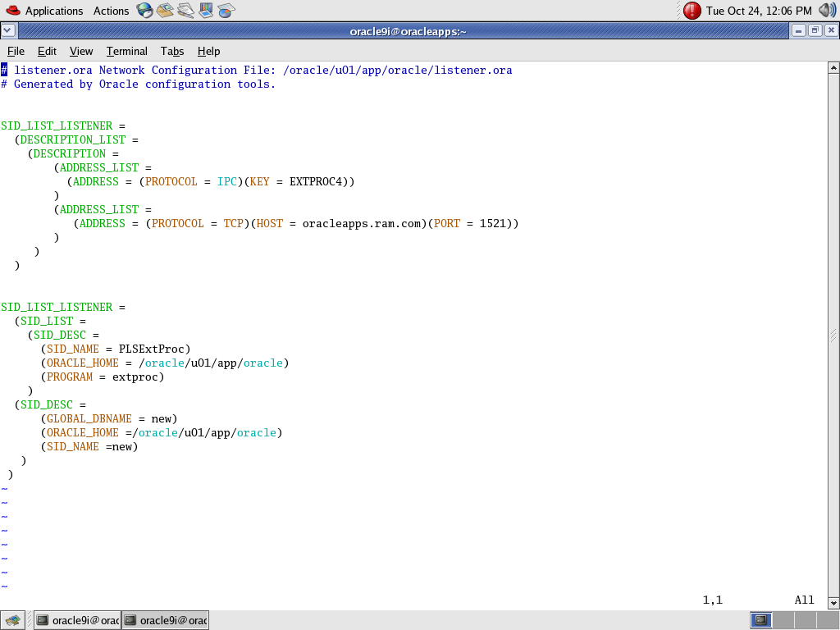Open the Actions panel menu
840x630 pixels.
111,11
